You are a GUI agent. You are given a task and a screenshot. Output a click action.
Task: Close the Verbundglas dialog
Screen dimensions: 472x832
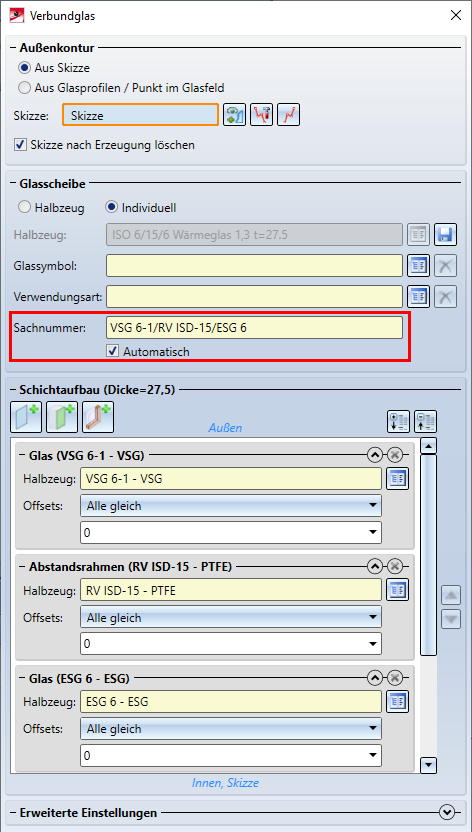point(455,15)
